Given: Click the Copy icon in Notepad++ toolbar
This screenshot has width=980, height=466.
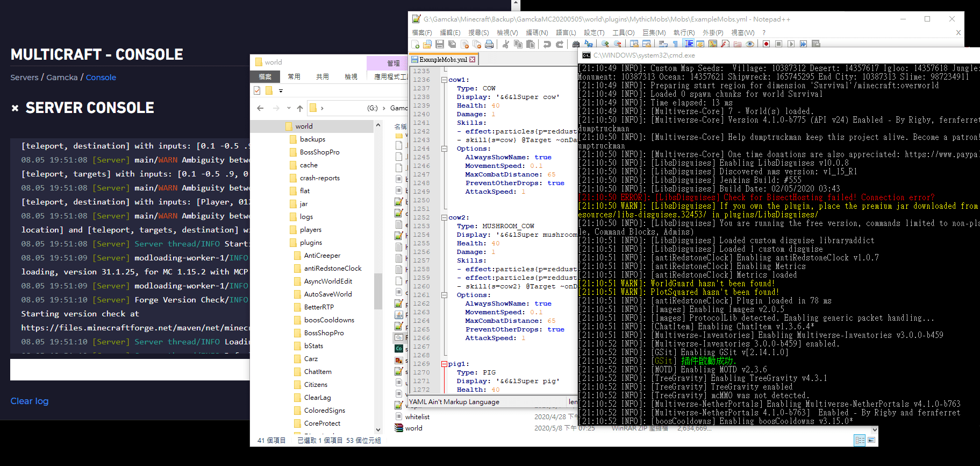Looking at the screenshot, I should [x=518, y=44].
